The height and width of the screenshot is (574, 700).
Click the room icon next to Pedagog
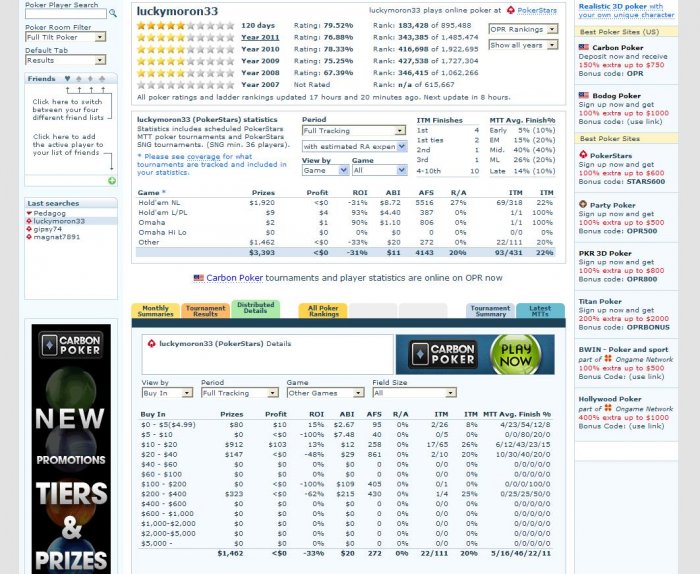coord(29,213)
